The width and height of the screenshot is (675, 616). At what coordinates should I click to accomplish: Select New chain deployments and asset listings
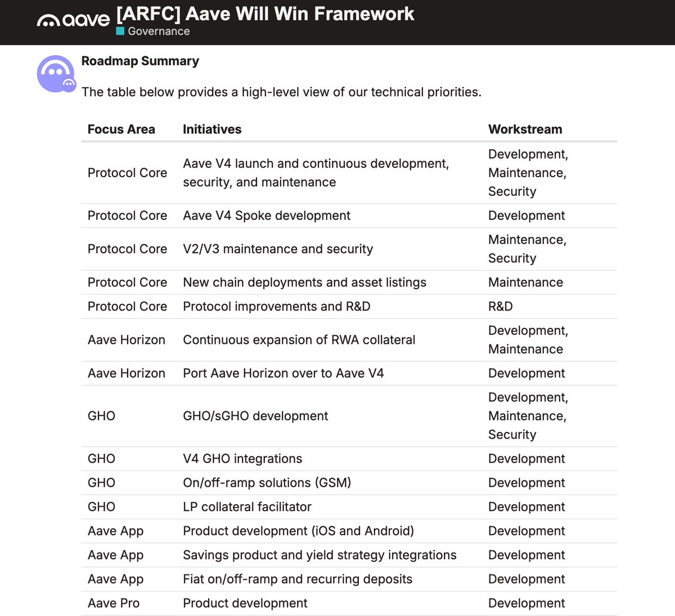[x=304, y=282]
